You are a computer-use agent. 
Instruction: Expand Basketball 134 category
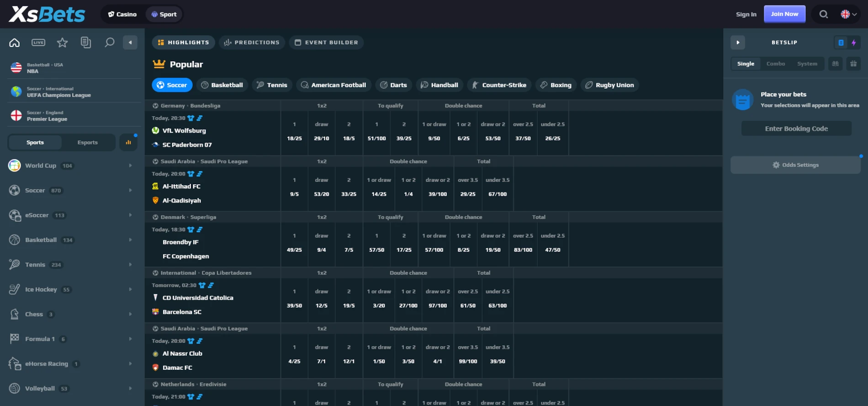pyautogui.click(x=73, y=240)
